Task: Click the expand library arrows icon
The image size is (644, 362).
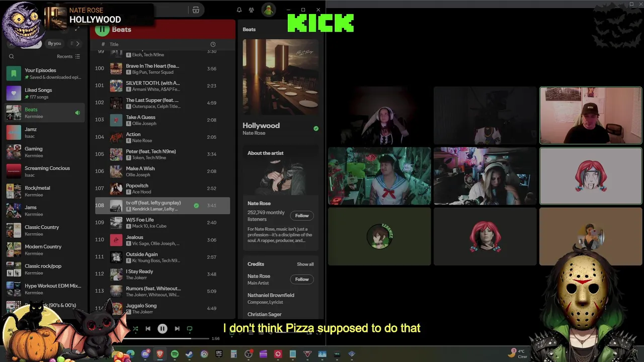Action: click(77, 29)
